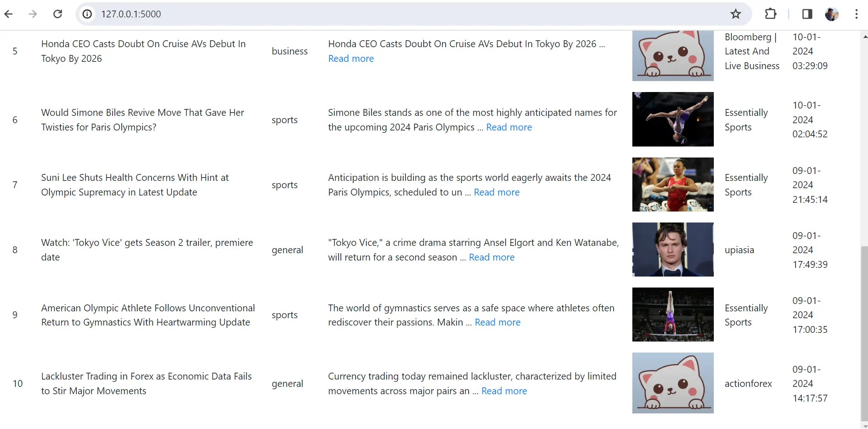Open the Extensions puzzle icon
This screenshot has width=868, height=429.
[771, 14]
